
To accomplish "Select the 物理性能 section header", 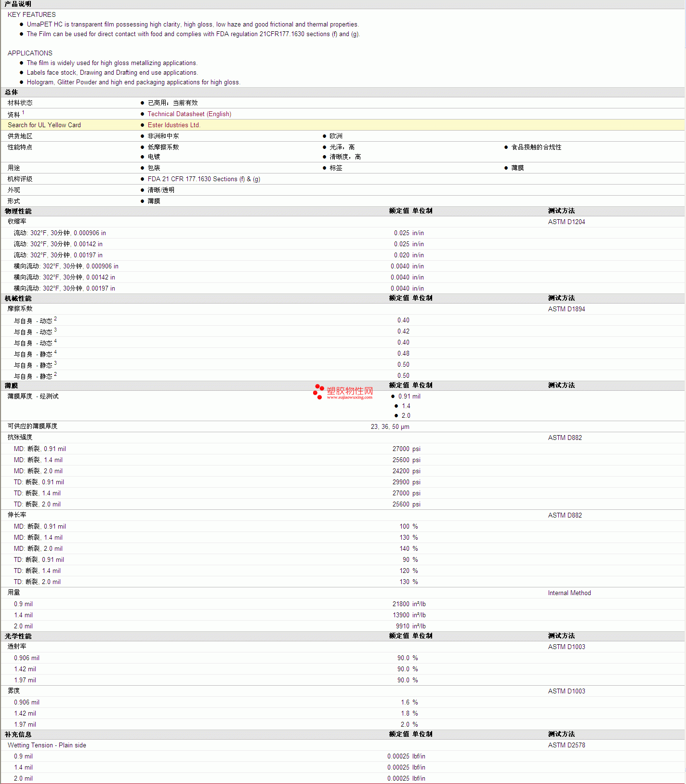I will tap(18, 212).
